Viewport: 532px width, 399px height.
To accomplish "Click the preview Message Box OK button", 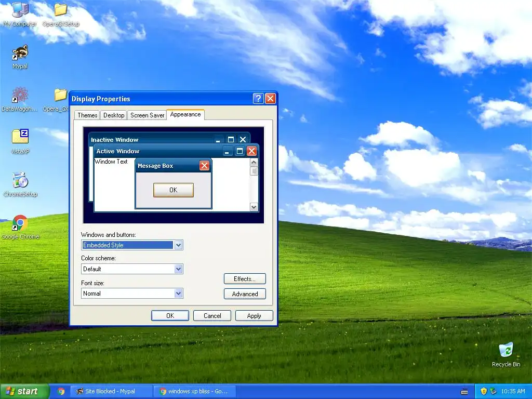I will (x=174, y=190).
